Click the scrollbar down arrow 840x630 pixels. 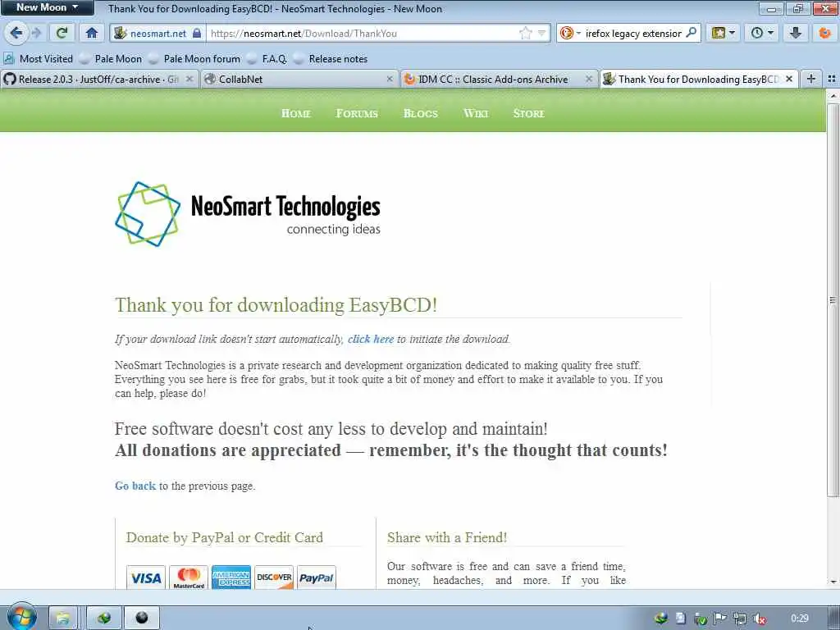tap(833, 582)
